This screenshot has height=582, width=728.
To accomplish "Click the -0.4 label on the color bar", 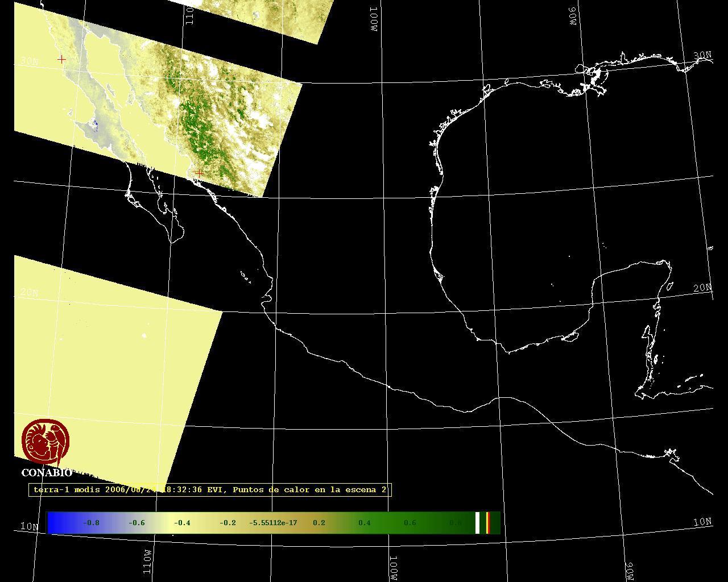I will click(182, 523).
